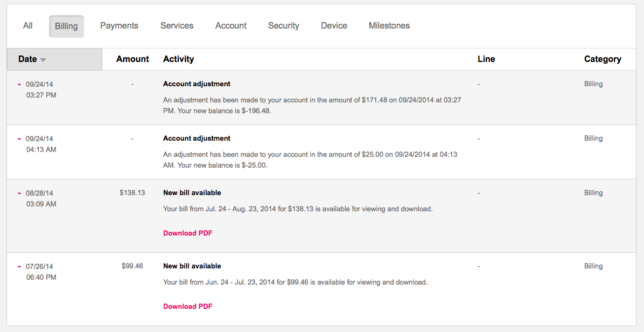
Task: Open the Milestones tab
Action: pos(389,26)
